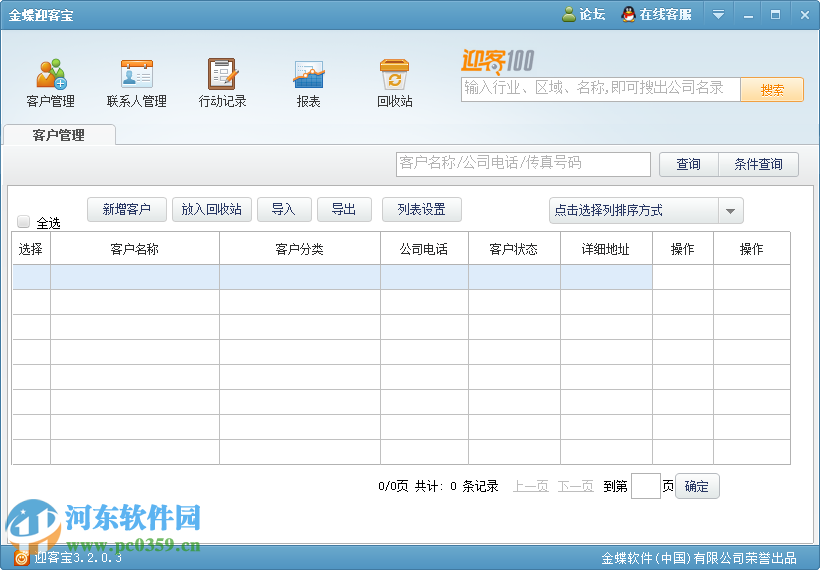Click the 客户名称 column header
Screen dimensions: 820x570
[135, 249]
